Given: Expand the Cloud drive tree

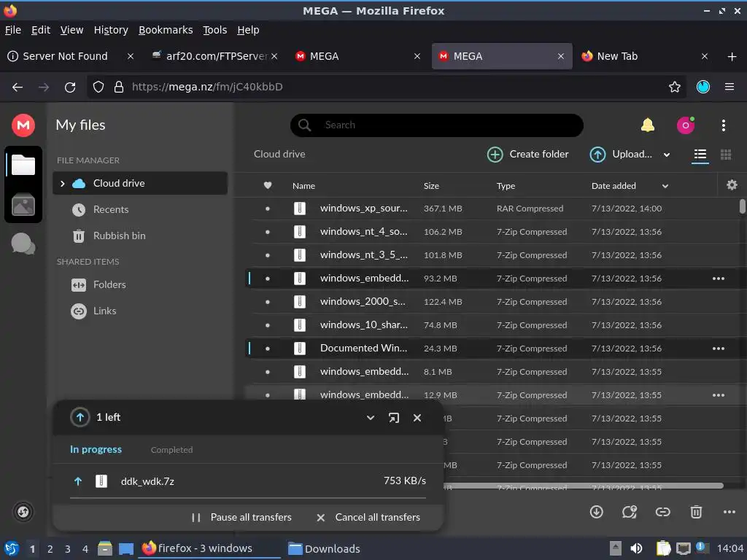Looking at the screenshot, I should coord(63,183).
